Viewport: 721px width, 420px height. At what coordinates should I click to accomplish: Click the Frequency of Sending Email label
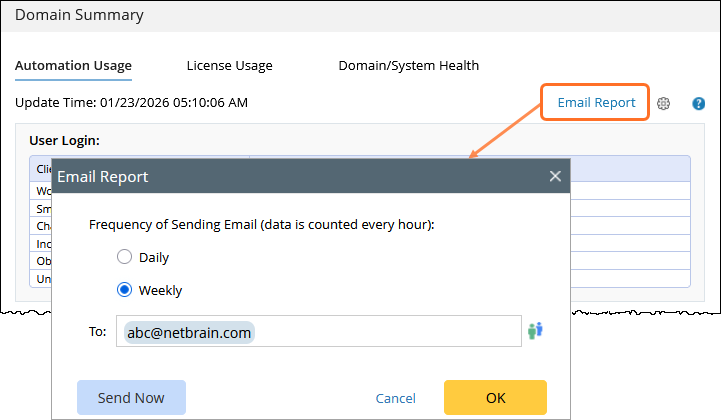click(261, 225)
